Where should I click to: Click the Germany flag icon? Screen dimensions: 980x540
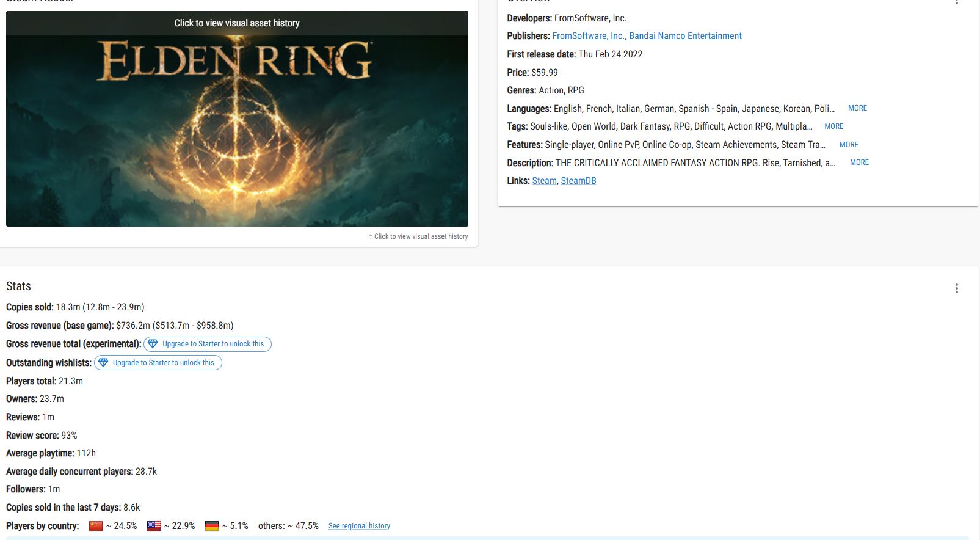[x=212, y=526]
